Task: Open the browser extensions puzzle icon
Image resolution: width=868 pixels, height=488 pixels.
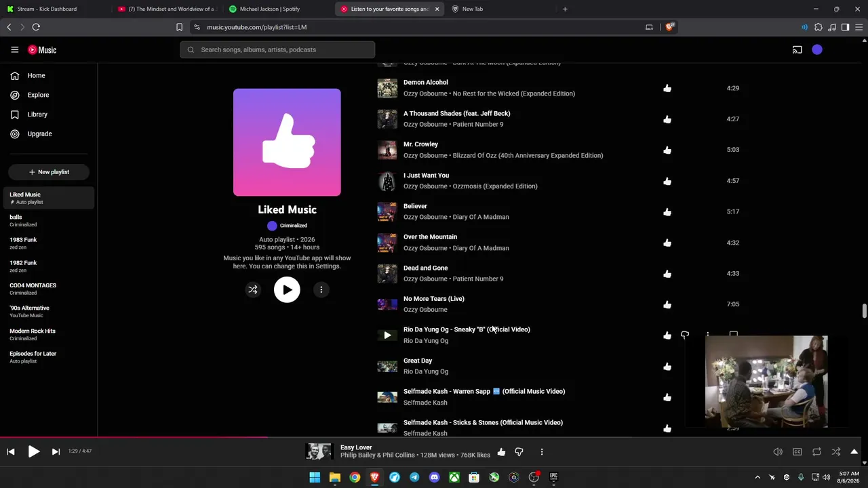Action: [818, 27]
